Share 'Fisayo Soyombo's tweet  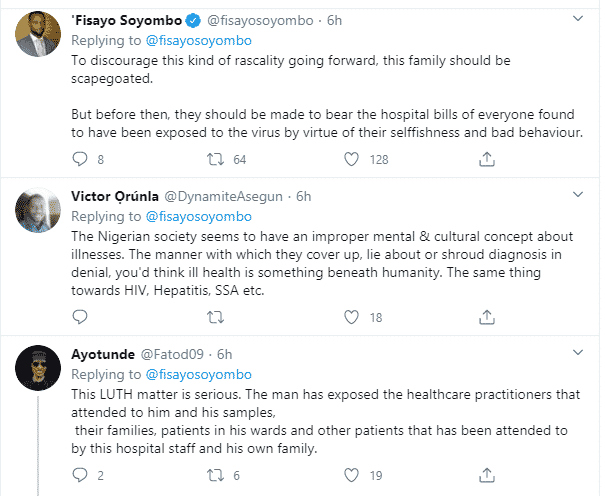[486, 158]
